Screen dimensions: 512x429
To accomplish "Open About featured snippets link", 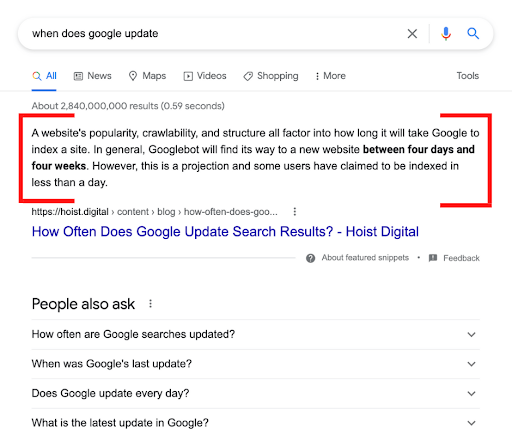I will 365,258.
